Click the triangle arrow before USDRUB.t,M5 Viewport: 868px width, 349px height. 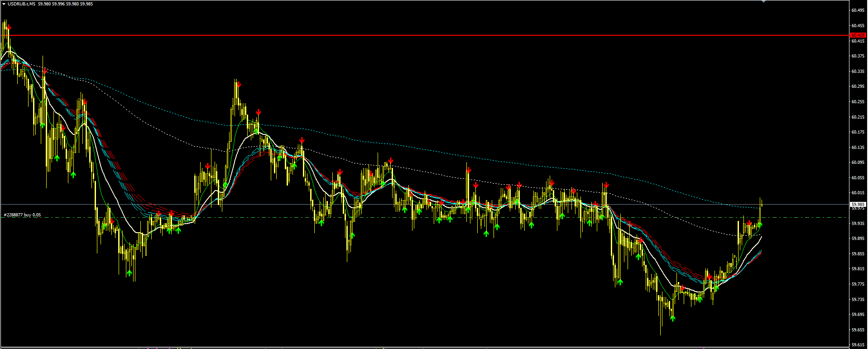(x=4, y=4)
